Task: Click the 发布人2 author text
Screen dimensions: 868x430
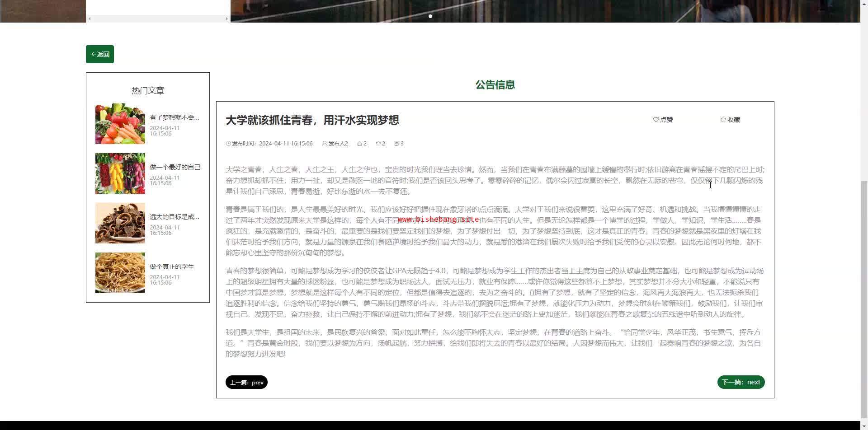Action: click(x=338, y=144)
